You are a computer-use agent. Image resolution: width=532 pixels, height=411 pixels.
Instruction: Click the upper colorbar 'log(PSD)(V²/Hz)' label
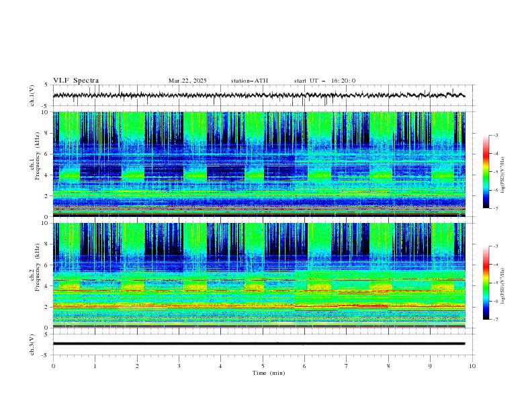503,175
